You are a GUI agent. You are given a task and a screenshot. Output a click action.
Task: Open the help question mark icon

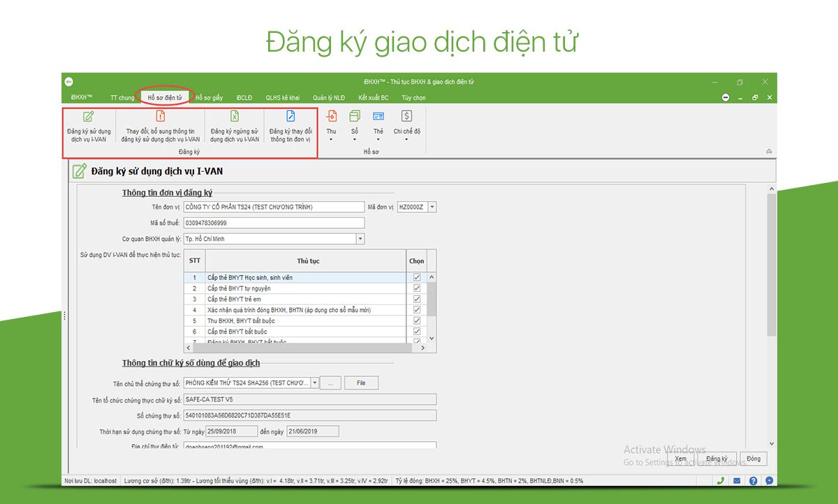pos(753,480)
